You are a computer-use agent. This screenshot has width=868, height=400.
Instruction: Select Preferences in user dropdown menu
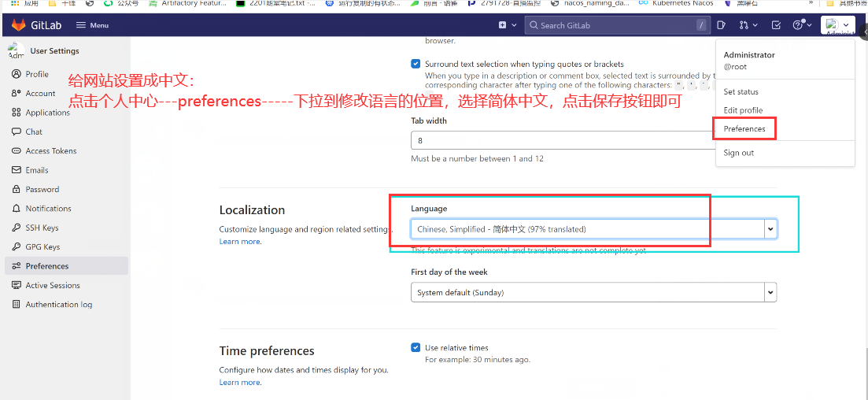pyautogui.click(x=744, y=128)
